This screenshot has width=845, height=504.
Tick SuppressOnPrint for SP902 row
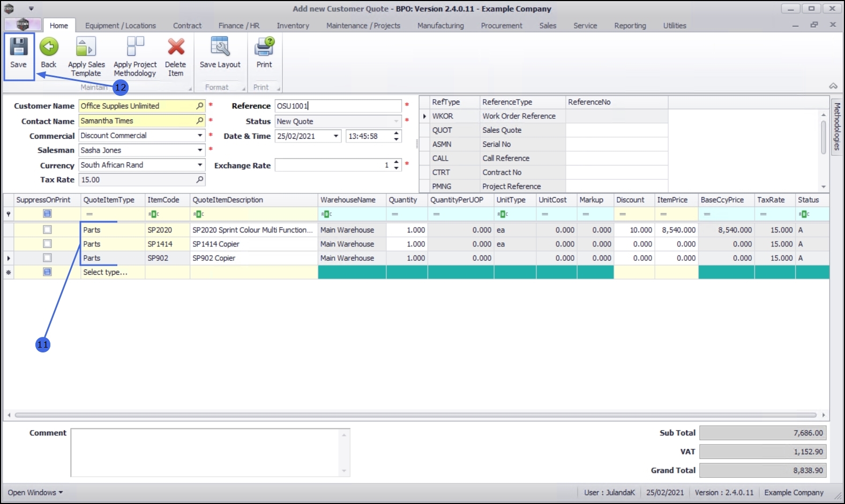(47, 258)
